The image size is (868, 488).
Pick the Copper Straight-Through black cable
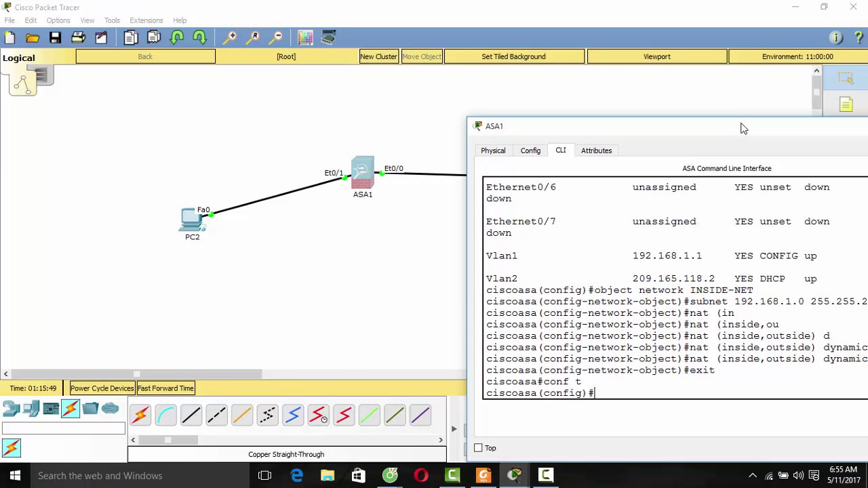(x=191, y=415)
